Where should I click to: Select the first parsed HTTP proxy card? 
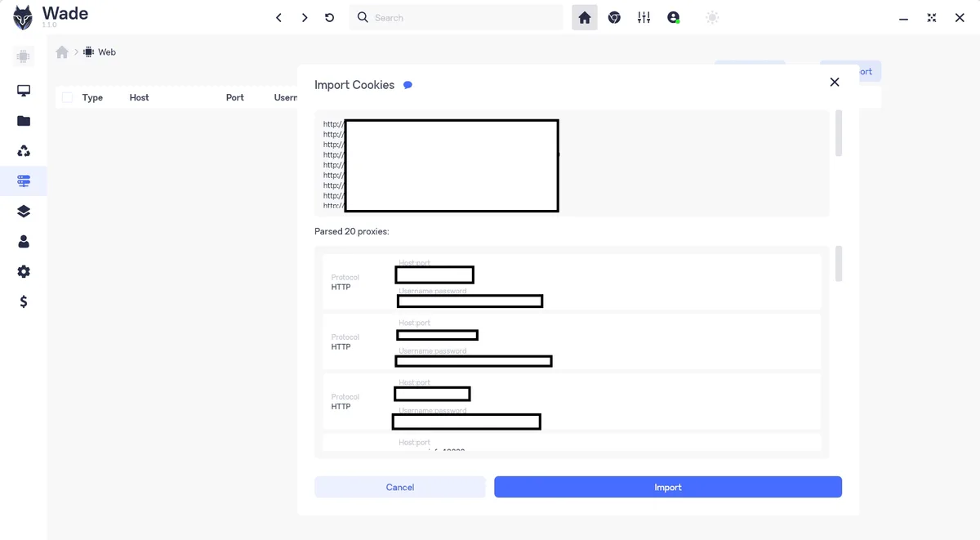[572, 282]
